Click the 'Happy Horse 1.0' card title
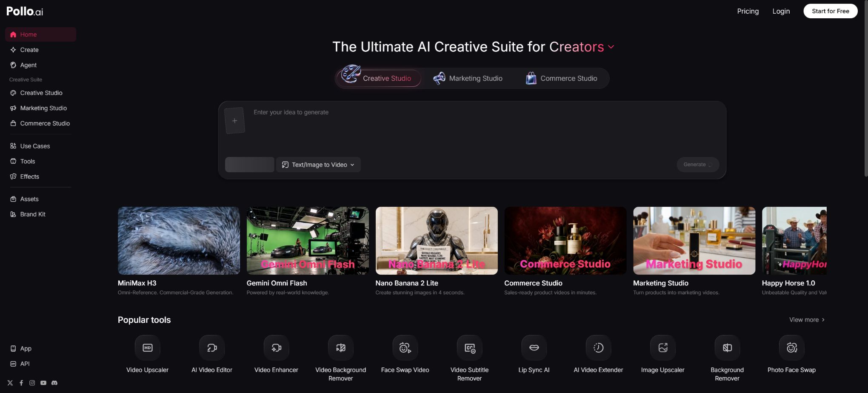The height and width of the screenshot is (393, 868). point(788,283)
